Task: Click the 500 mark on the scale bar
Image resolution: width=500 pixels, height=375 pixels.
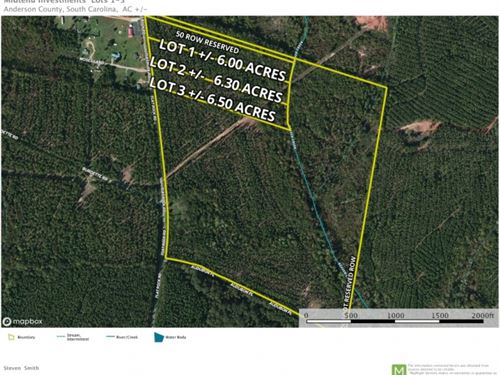Action: (x=351, y=315)
